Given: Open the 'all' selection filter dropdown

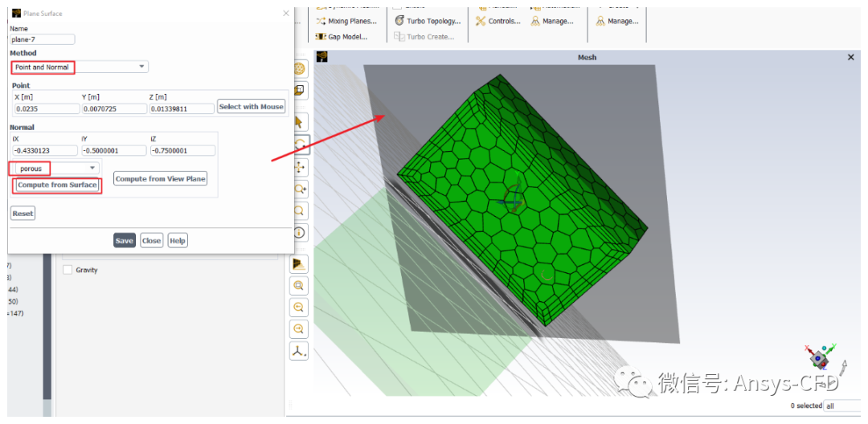Looking at the screenshot, I should coord(841,406).
